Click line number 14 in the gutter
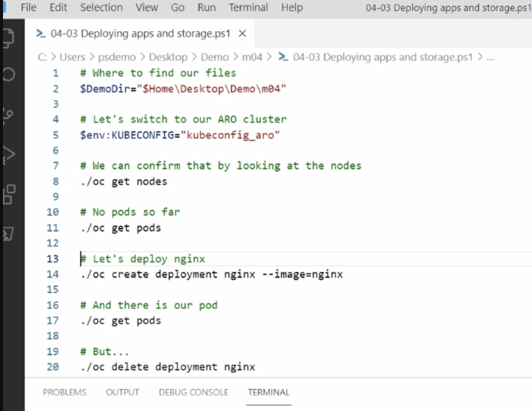 (53, 274)
